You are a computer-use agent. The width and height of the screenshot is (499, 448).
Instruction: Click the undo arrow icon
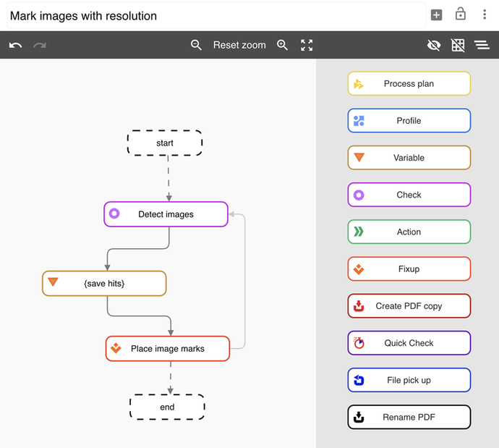point(15,45)
